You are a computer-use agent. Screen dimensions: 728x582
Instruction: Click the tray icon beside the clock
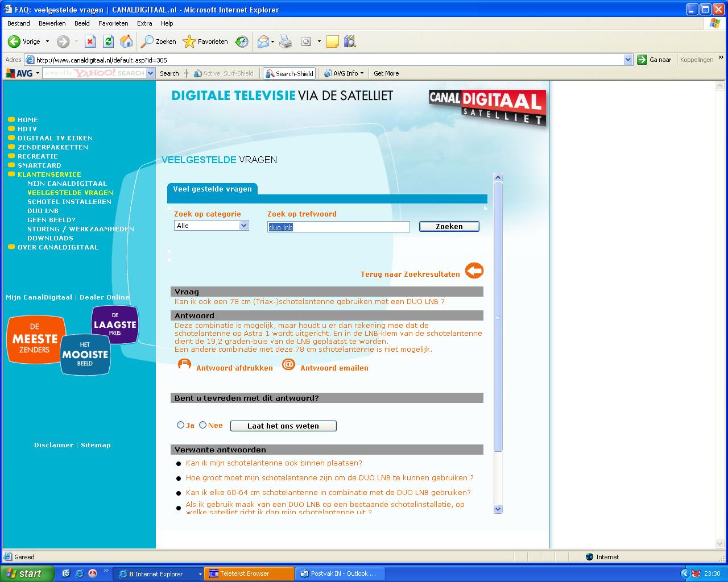[x=696, y=573]
